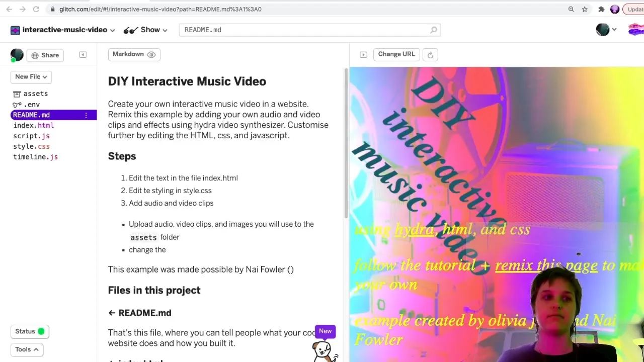Screen dimensions: 644x362
Task: Click 'Edit te styling in style.css' step
Action: click(x=170, y=191)
